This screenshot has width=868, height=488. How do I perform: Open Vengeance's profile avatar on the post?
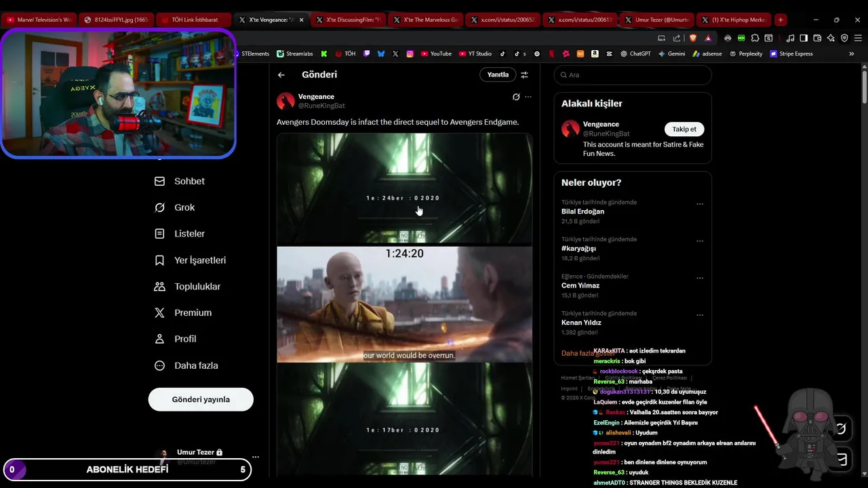point(285,101)
